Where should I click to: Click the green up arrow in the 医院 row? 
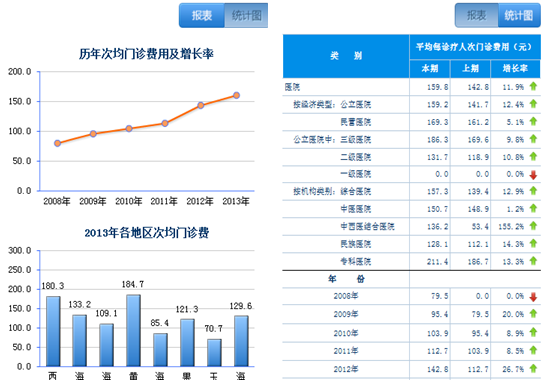533,86
